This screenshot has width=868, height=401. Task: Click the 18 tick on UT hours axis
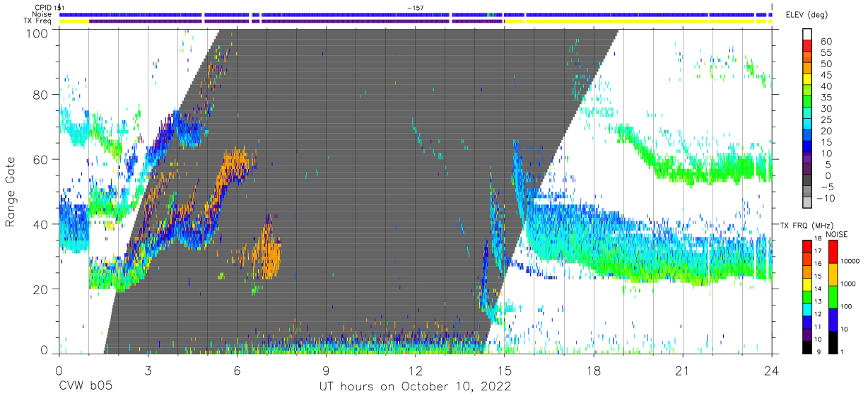point(593,371)
